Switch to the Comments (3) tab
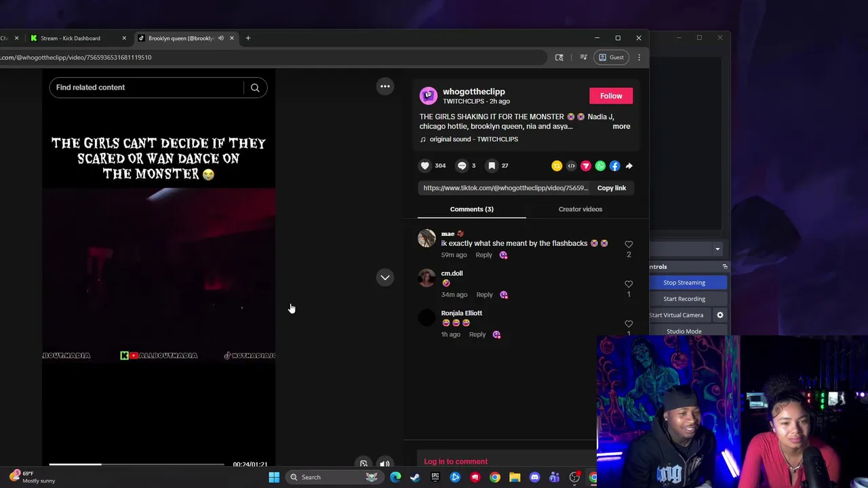 [x=471, y=209]
